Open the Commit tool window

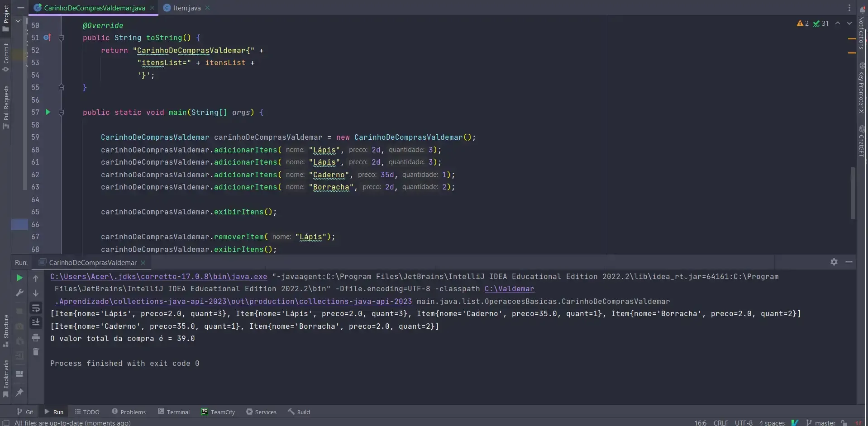click(x=6, y=57)
